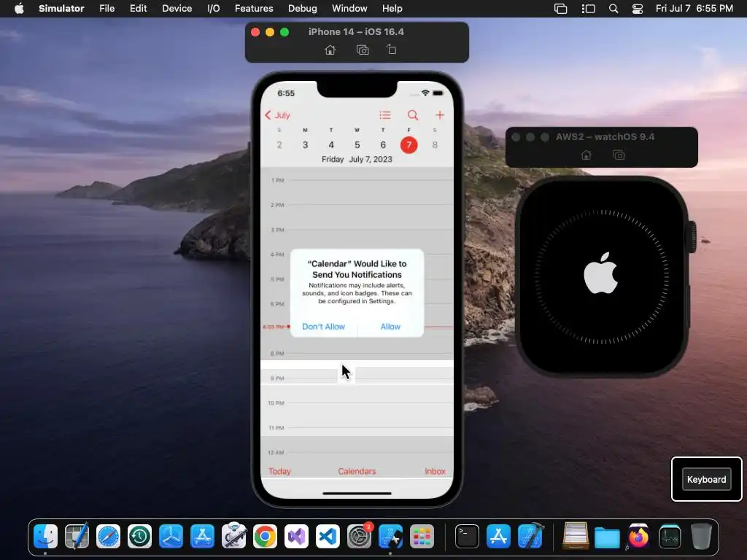Rotate the iPhone 14 simulator device

coord(391,50)
